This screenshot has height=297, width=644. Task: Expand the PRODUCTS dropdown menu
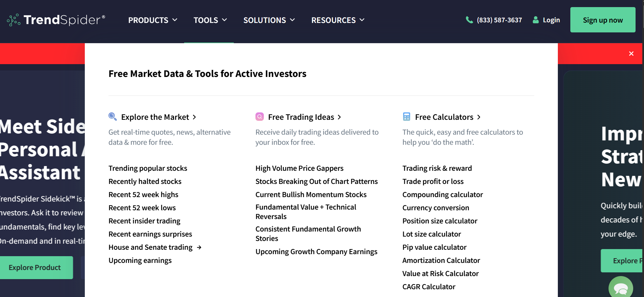[153, 20]
